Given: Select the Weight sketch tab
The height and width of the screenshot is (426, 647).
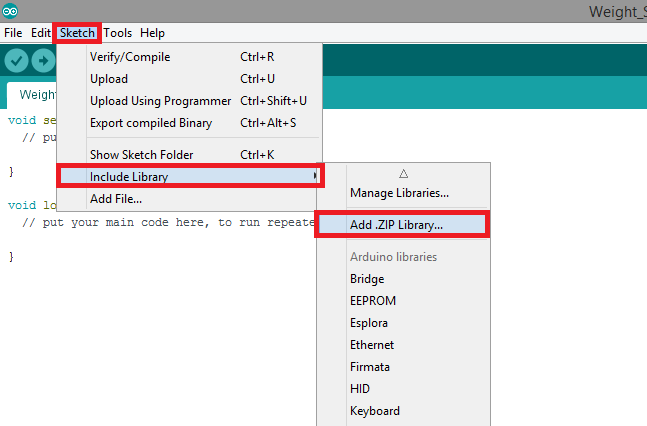Looking at the screenshot, I should [32, 95].
